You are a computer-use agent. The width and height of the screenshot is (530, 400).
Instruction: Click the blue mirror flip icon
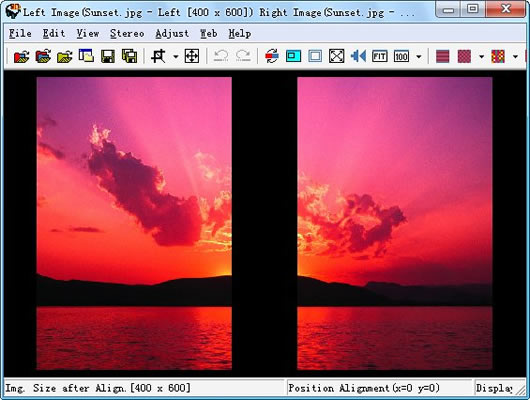point(358,56)
